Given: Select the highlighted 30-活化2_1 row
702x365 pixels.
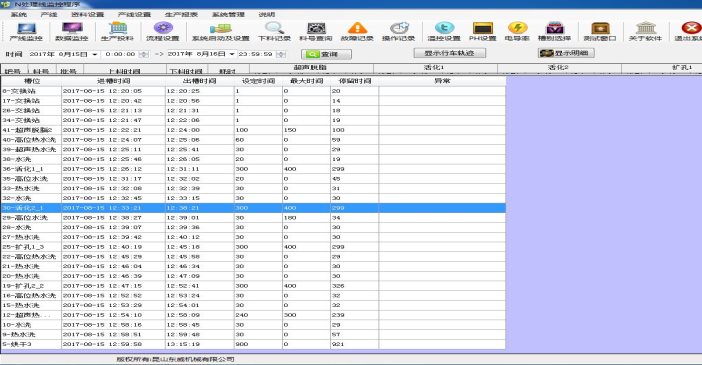Looking at the screenshot, I should click(253, 208).
